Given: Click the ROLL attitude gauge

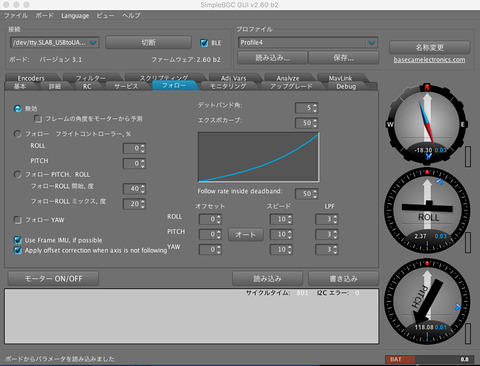Looking at the screenshot, I should (427, 211).
